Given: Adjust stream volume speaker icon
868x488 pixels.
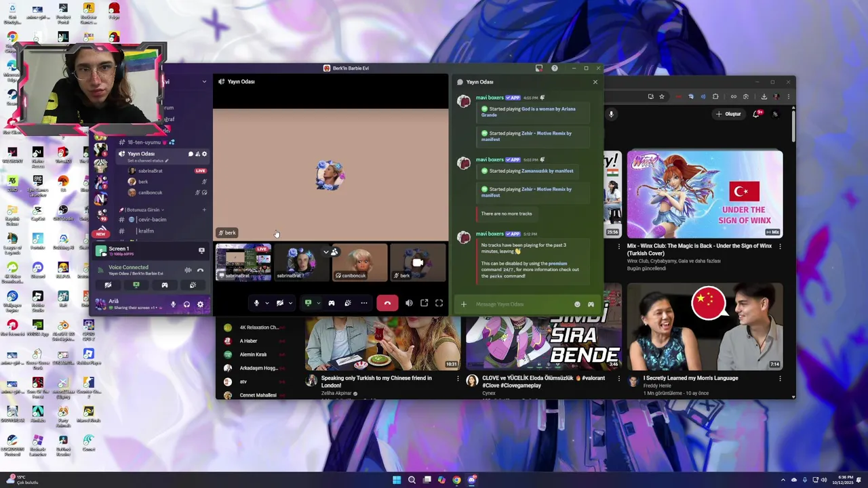Looking at the screenshot, I should 409,303.
